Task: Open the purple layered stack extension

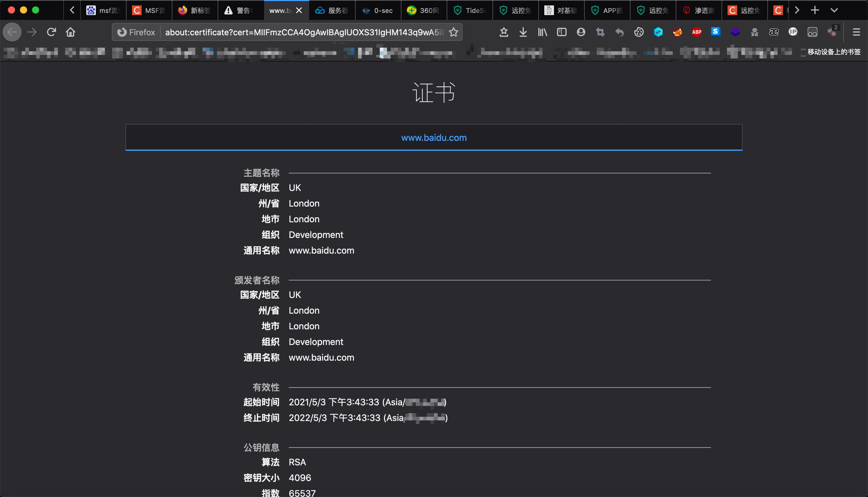Action: [x=735, y=32]
